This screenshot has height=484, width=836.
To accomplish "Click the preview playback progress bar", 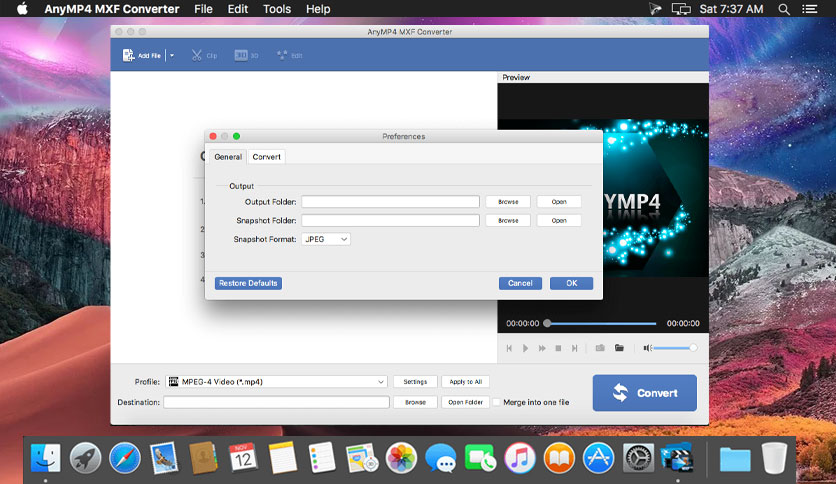I will click(x=601, y=324).
